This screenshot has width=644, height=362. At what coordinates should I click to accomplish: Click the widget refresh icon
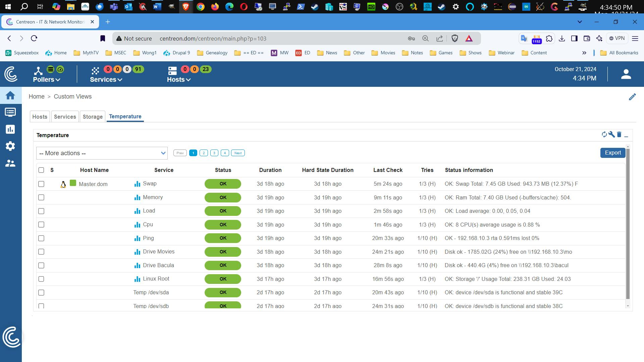click(x=604, y=134)
